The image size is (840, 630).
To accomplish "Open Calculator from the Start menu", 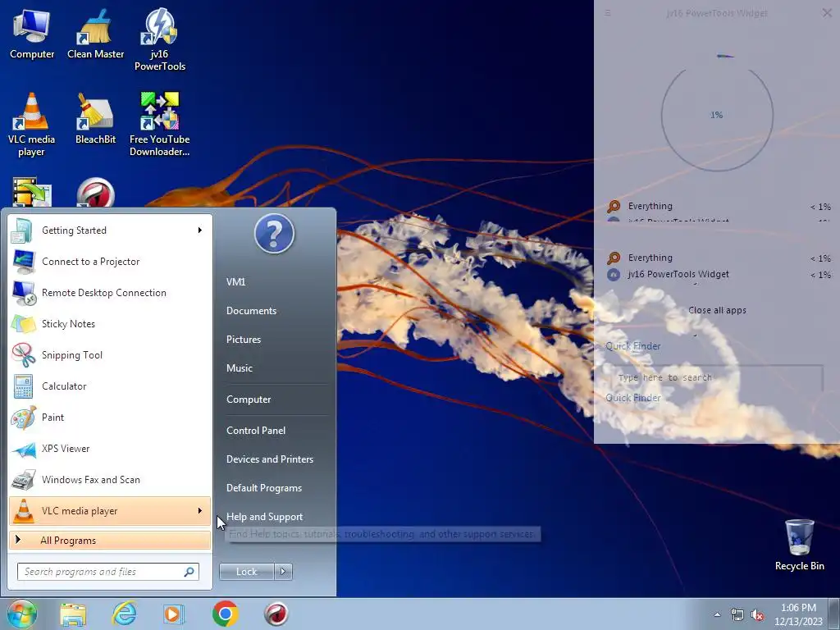I will coord(110,386).
